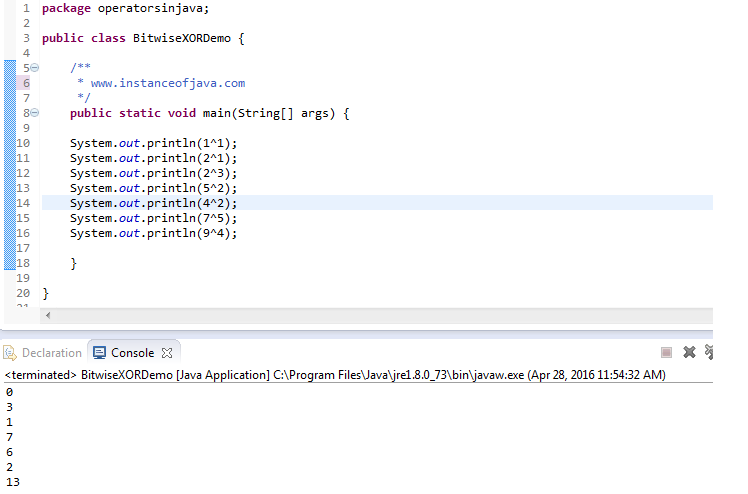Click the Terminate stop square icon
Image resolution: width=748 pixels, height=494 pixels.
coord(666,352)
